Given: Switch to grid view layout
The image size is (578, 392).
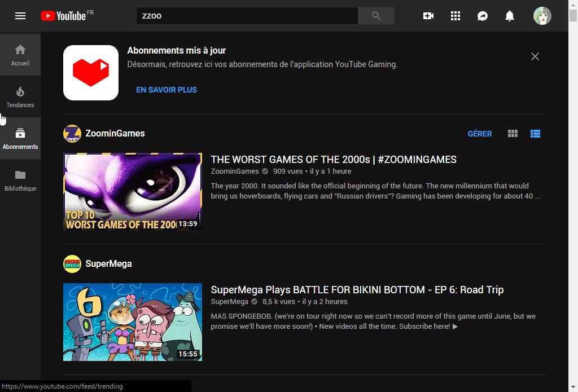Looking at the screenshot, I should 513,134.
